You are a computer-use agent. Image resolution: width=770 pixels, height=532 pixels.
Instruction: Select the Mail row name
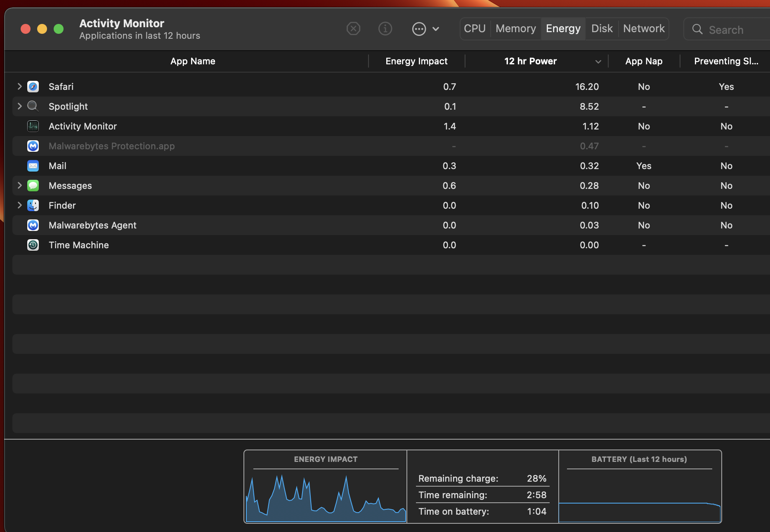[x=57, y=166]
